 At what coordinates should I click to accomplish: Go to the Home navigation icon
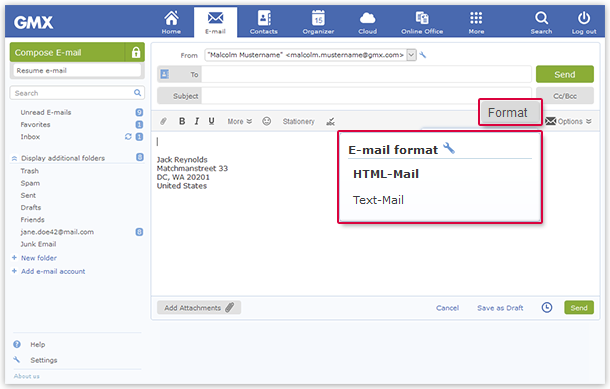tap(171, 22)
